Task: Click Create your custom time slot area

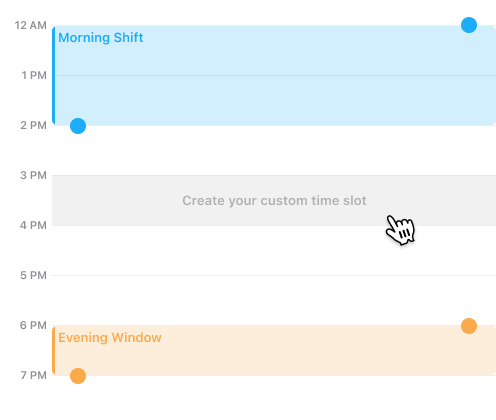Action: (x=274, y=200)
